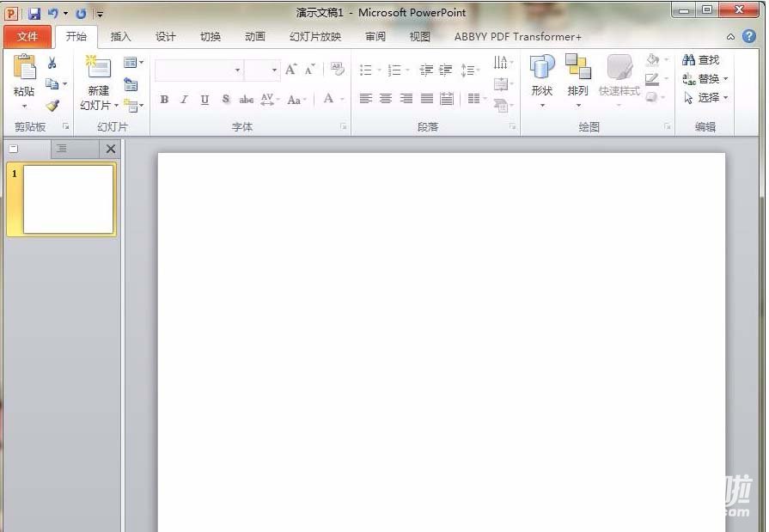Toggle center alignment for the paragraph

(386, 99)
